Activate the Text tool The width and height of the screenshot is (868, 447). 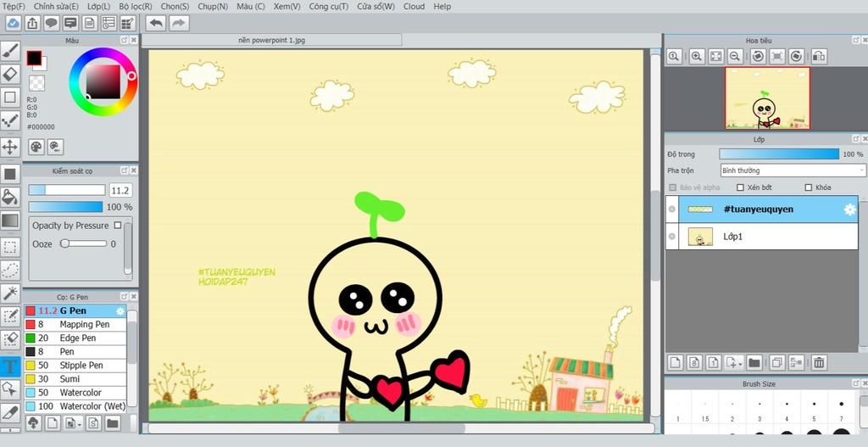coord(10,366)
